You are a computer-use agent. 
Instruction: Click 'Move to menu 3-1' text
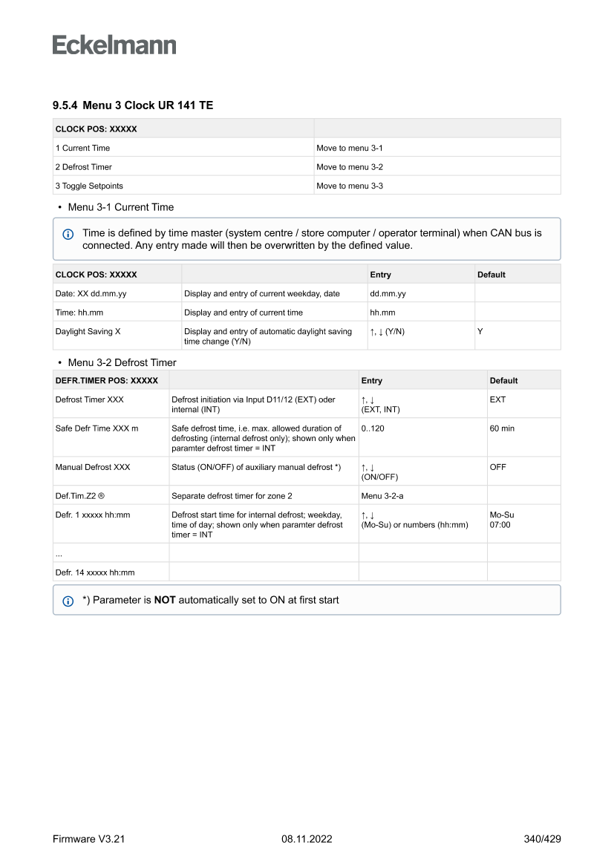pyautogui.click(x=350, y=148)
